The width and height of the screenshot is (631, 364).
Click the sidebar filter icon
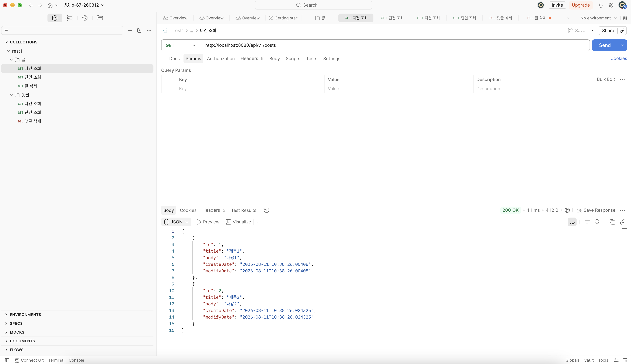click(6, 30)
